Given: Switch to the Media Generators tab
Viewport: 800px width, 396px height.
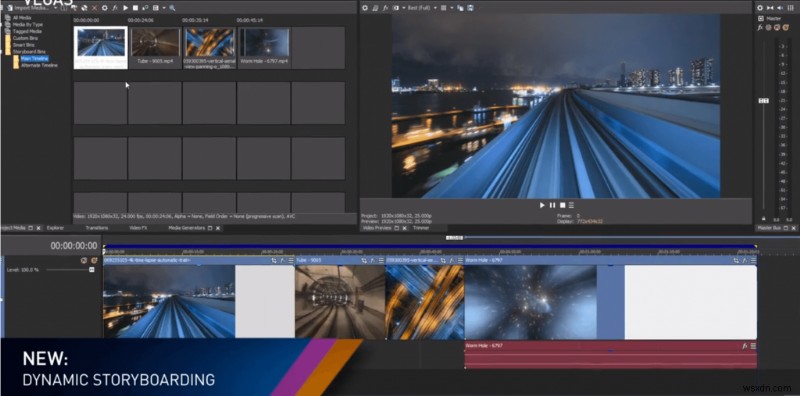Looking at the screenshot, I should click(x=186, y=228).
